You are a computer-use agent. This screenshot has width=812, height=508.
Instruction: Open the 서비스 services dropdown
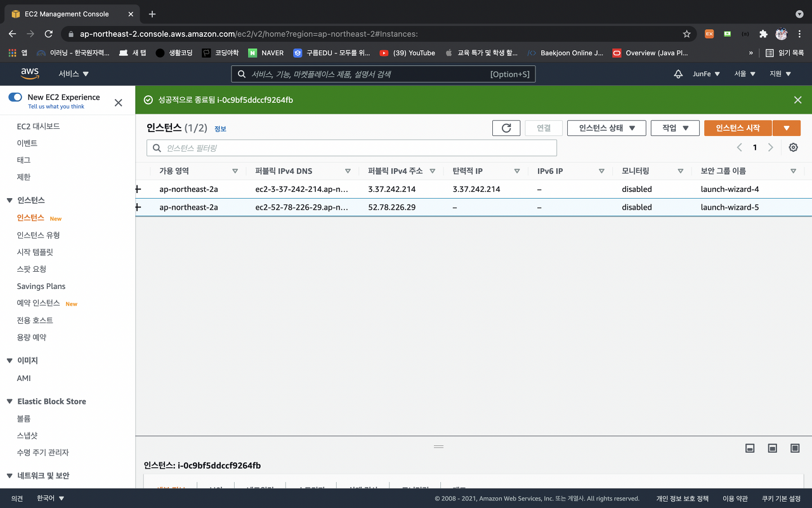coord(74,74)
